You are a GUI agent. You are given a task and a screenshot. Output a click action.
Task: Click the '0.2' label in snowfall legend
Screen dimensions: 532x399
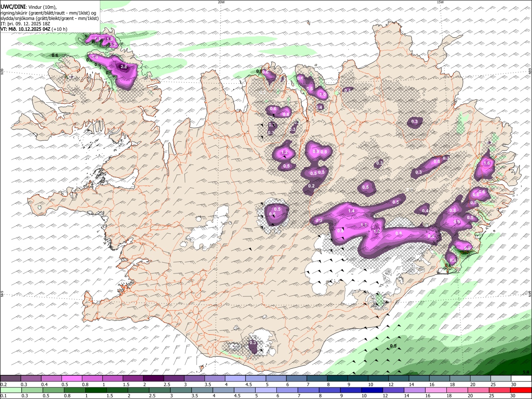3,384
